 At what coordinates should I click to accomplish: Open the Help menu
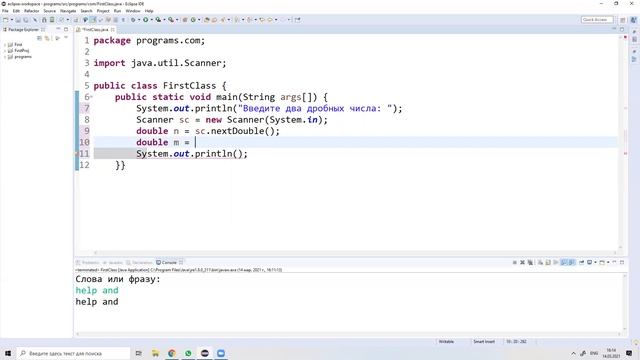tap(149, 11)
